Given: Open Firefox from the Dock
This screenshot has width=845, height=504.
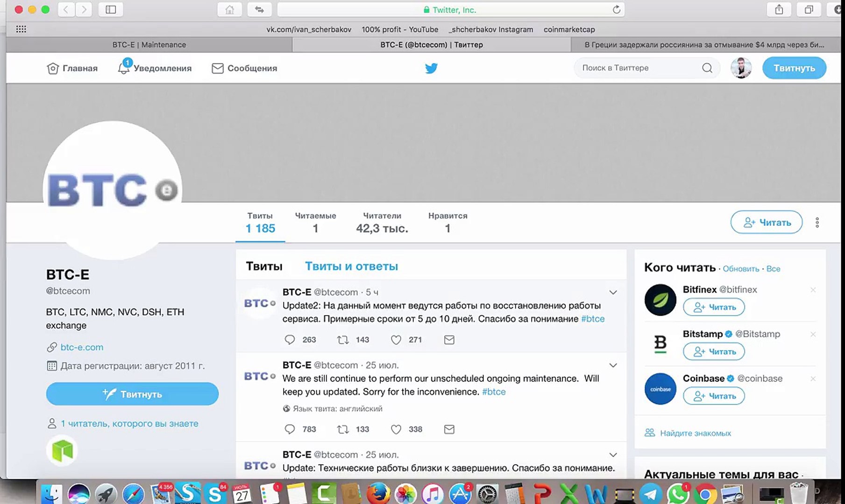Looking at the screenshot, I should pyautogui.click(x=378, y=493).
